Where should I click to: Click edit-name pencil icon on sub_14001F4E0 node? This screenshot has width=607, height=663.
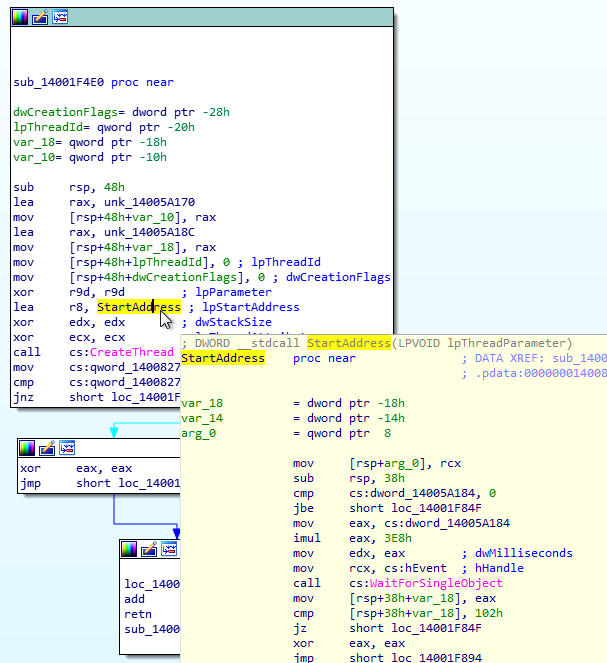pos(40,17)
